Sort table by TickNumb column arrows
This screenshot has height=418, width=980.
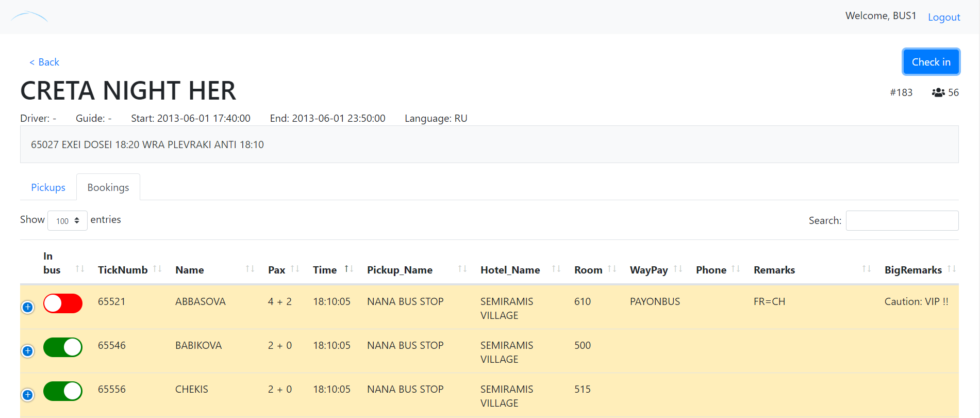click(157, 269)
